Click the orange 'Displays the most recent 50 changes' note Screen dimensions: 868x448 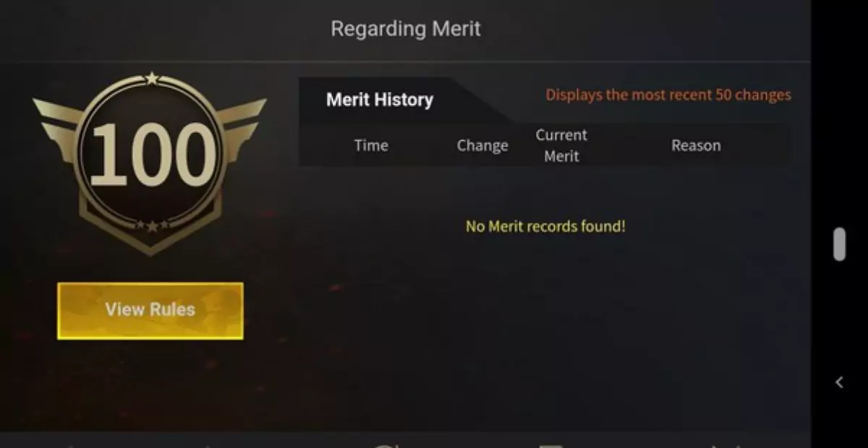pyautogui.click(x=668, y=95)
